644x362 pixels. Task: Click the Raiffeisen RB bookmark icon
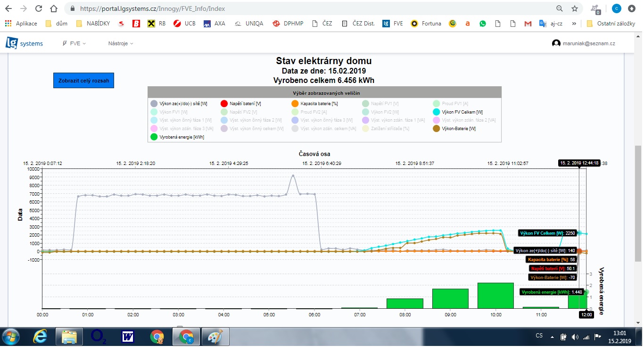point(151,23)
